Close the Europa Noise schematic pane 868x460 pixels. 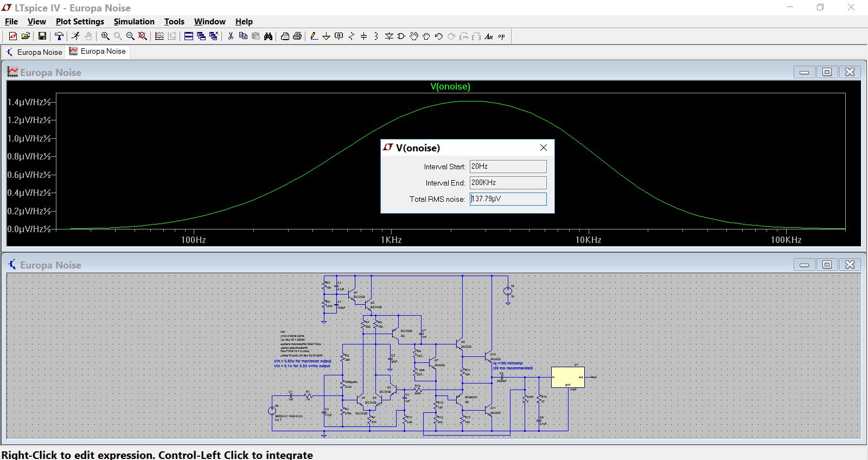tap(850, 265)
